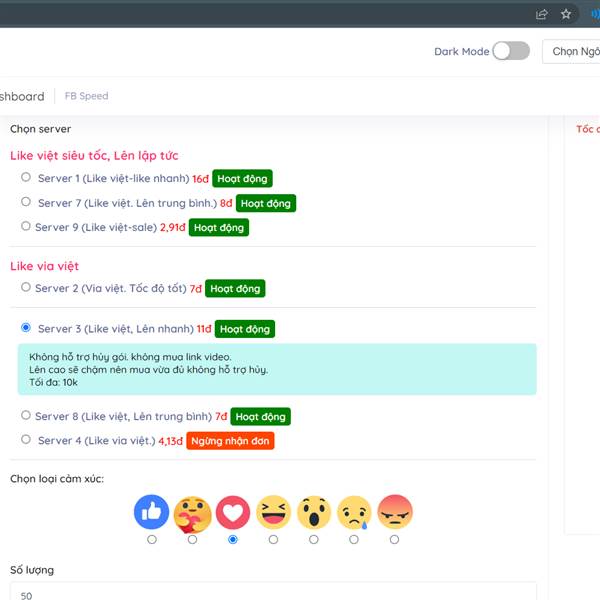
Task: Click the Love heart reaction icon
Action: pyautogui.click(x=233, y=512)
